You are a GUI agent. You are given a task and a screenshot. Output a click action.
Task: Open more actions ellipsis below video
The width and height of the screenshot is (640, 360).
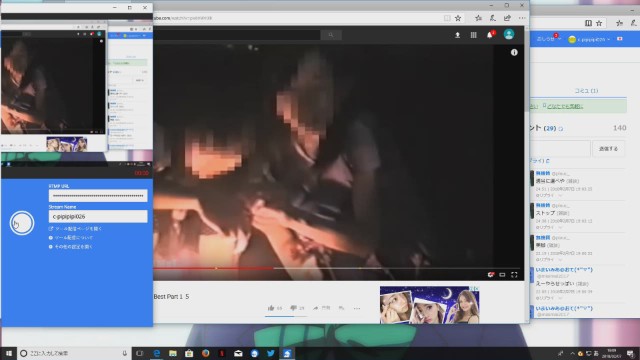(357, 309)
